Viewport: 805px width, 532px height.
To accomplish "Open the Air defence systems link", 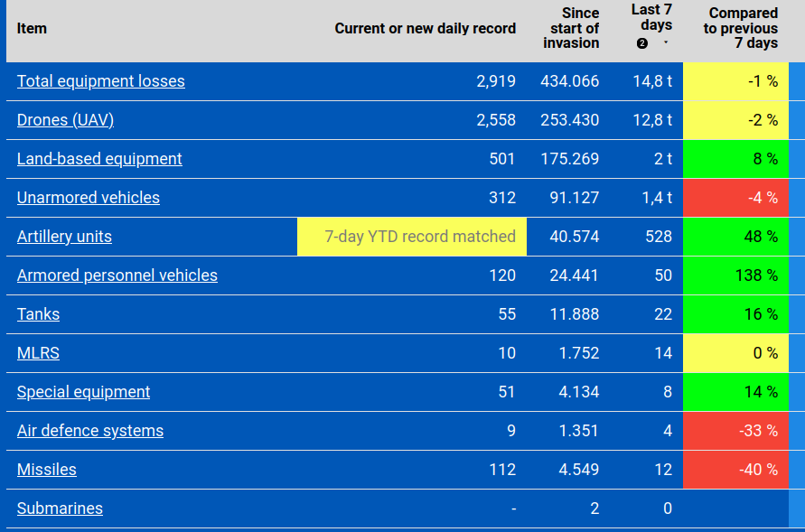I will click(x=89, y=431).
